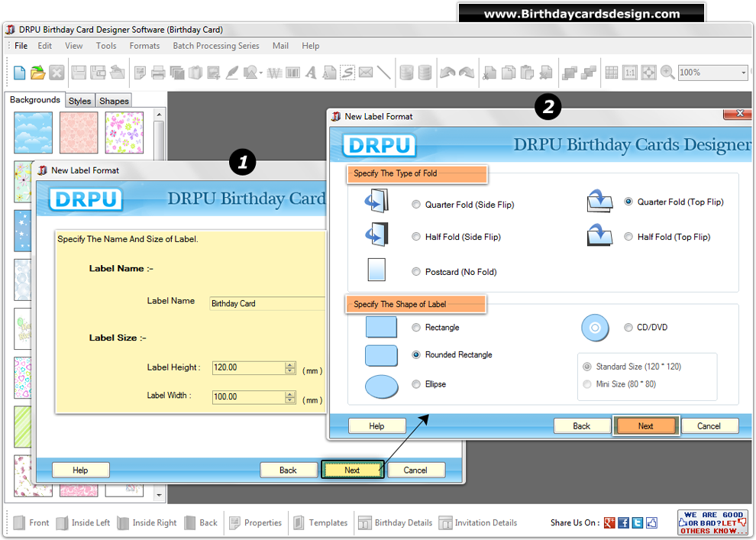Select the WordArt W tool icon
The height and width of the screenshot is (540, 756).
[274, 73]
